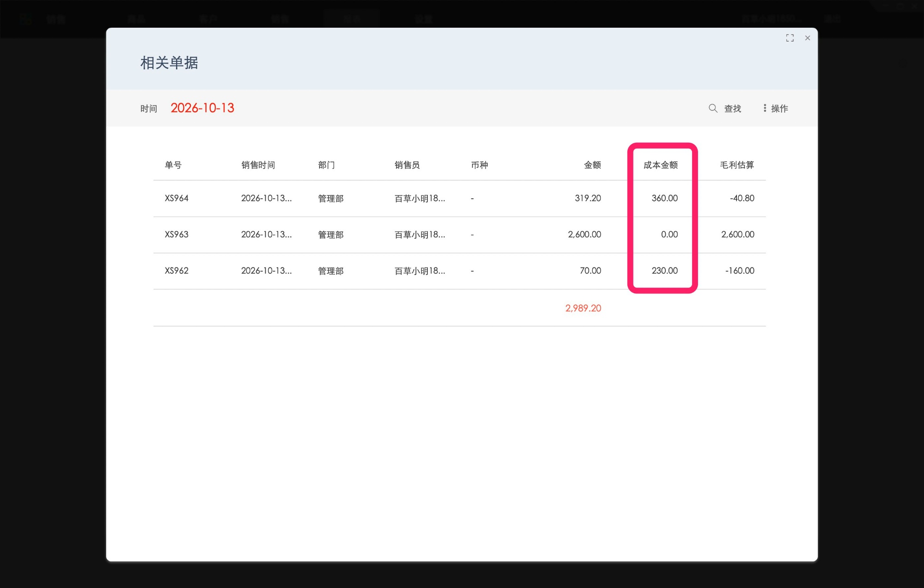This screenshot has width=924, height=588.
Task: Click gross profit -160.00
Action: pyautogui.click(x=740, y=271)
